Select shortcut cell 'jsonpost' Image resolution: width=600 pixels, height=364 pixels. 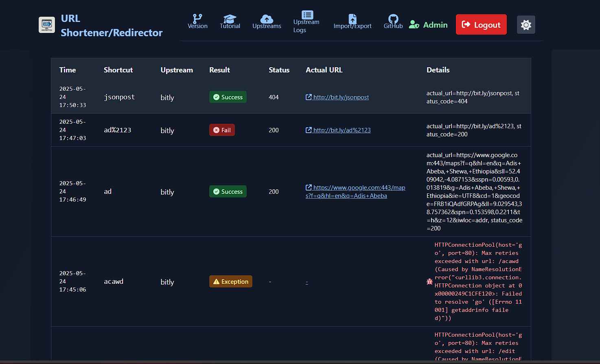click(119, 97)
